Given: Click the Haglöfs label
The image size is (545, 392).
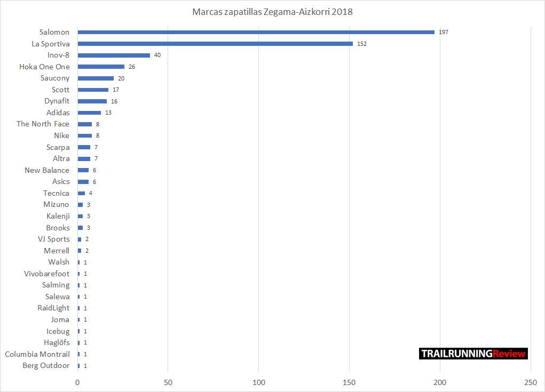Looking at the screenshot, I should click(57, 343).
